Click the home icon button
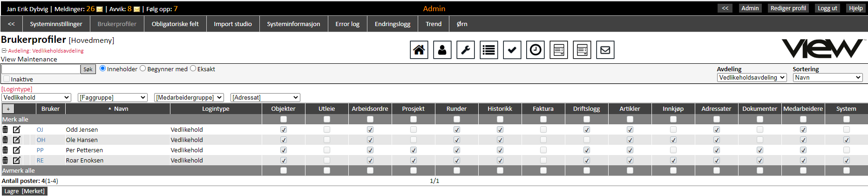Image resolution: width=868 pixels, height=196 pixels. (x=419, y=50)
